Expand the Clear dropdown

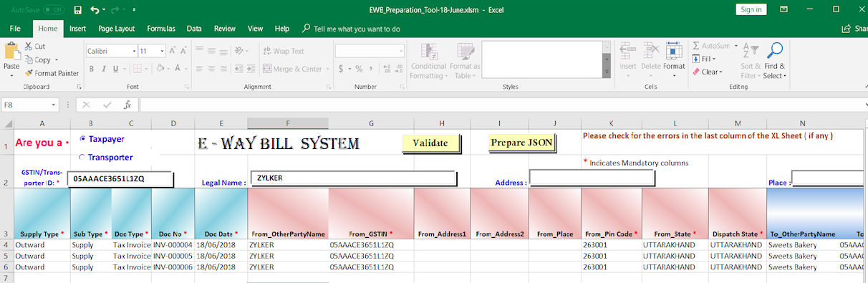coord(721,72)
